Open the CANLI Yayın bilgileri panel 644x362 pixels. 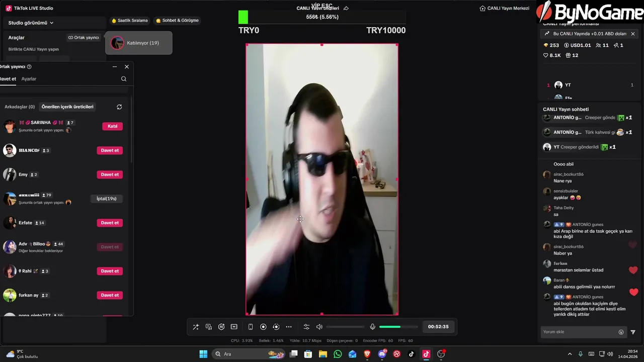pos(318,9)
